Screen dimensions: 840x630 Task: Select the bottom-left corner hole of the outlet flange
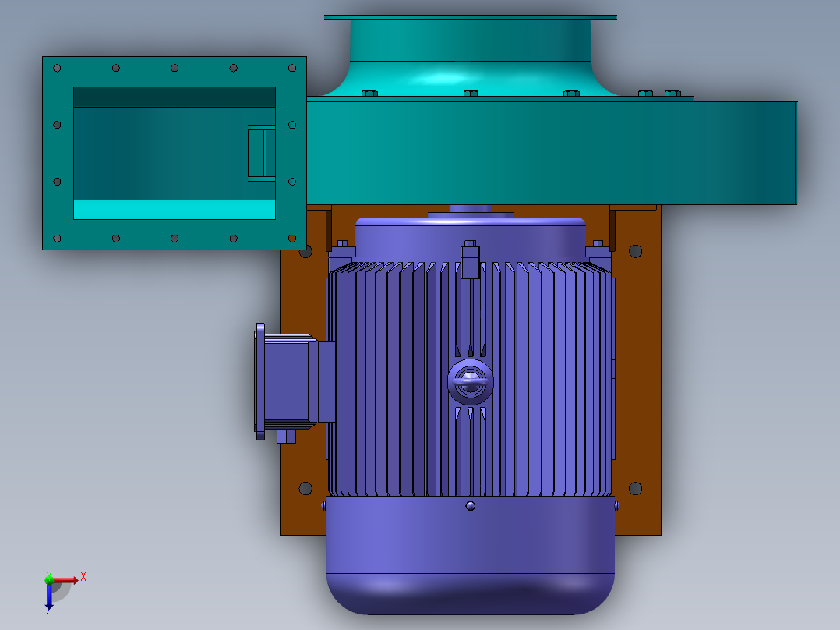pyautogui.click(x=58, y=239)
